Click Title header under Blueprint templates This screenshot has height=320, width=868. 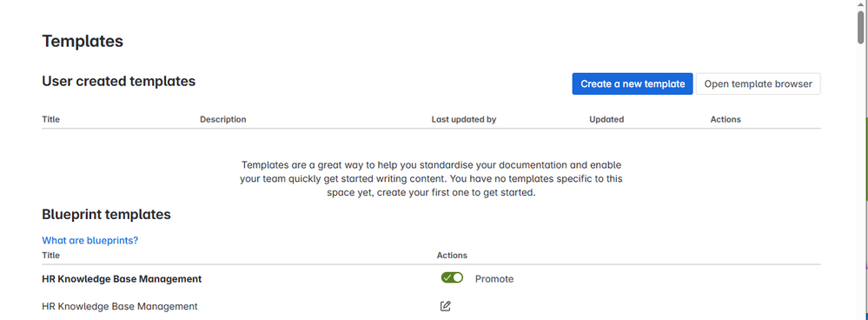pyautogui.click(x=51, y=256)
